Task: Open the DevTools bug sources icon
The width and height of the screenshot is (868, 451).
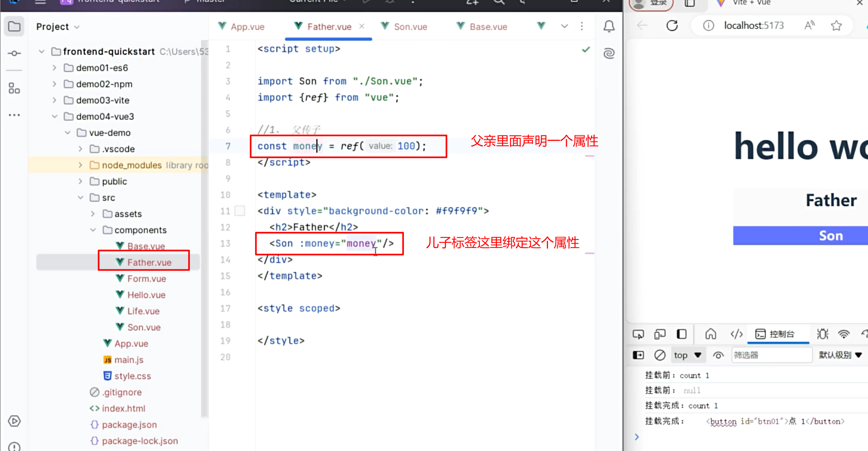Action: (x=822, y=334)
